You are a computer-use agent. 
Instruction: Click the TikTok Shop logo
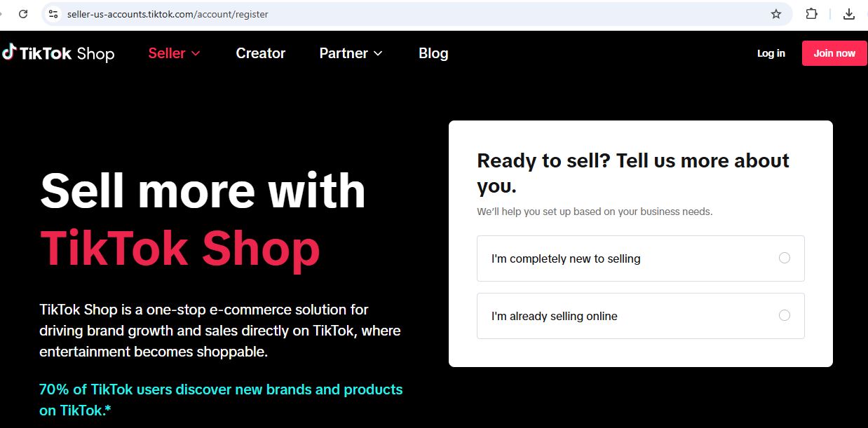[58, 53]
